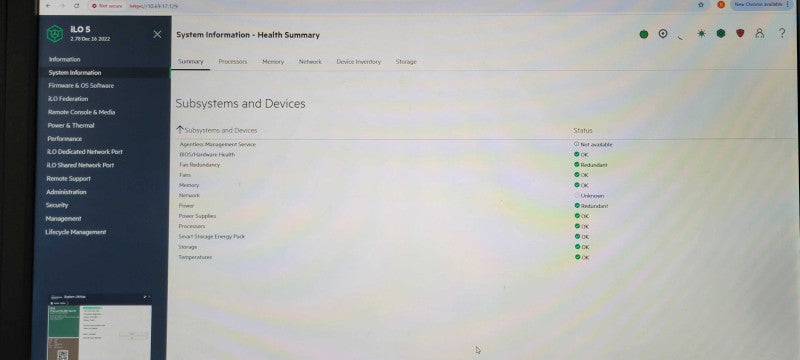Open Management in the sidebar
Screen dimensions: 800x360
pyautogui.click(x=63, y=218)
